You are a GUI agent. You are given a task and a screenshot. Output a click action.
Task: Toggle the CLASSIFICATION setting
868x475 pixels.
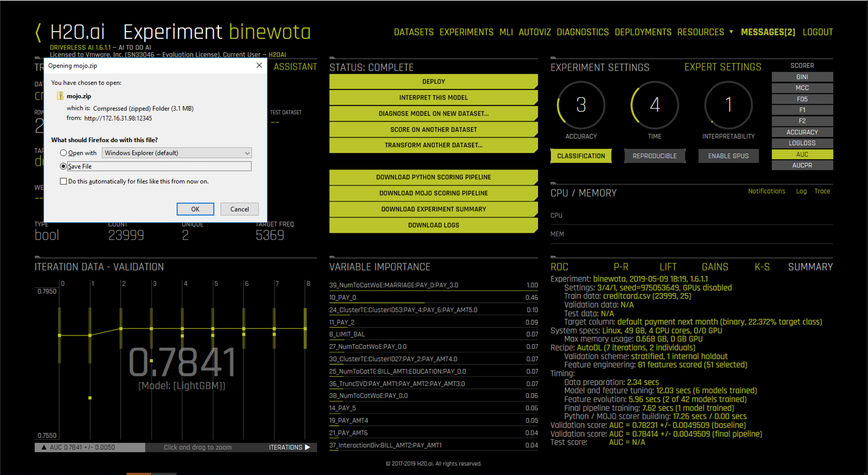(581, 156)
